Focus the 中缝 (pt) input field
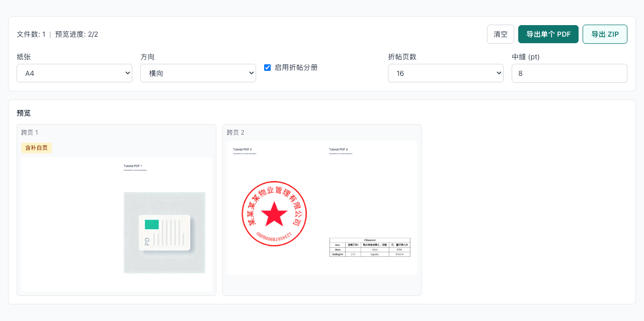Viewport: 644px width, 321px height. [569, 73]
